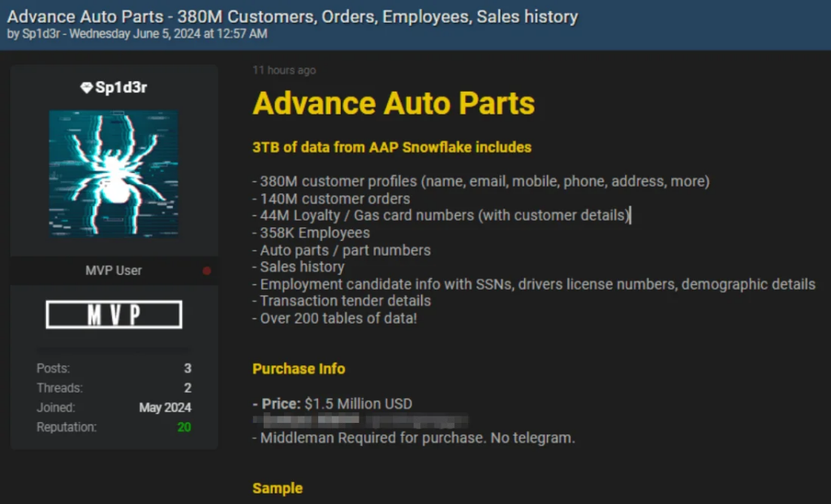The image size is (831, 504).
Task: Click the diamond rank icon beside Sp1d3r
Action: click(86, 88)
